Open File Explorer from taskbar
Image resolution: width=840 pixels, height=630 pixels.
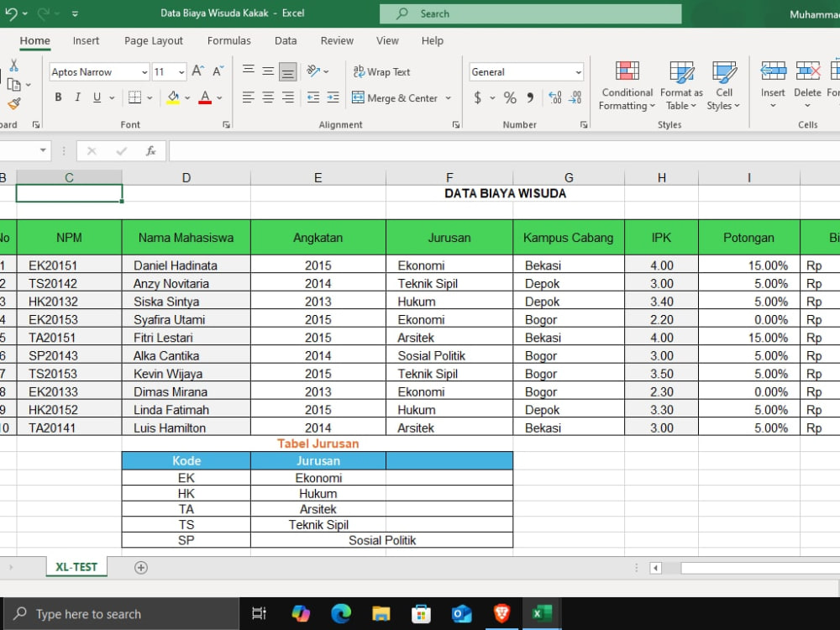tap(381, 613)
